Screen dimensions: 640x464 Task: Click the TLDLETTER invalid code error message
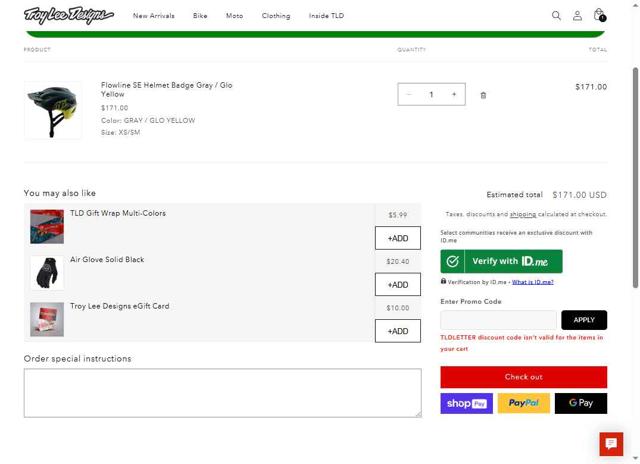tap(522, 343)
